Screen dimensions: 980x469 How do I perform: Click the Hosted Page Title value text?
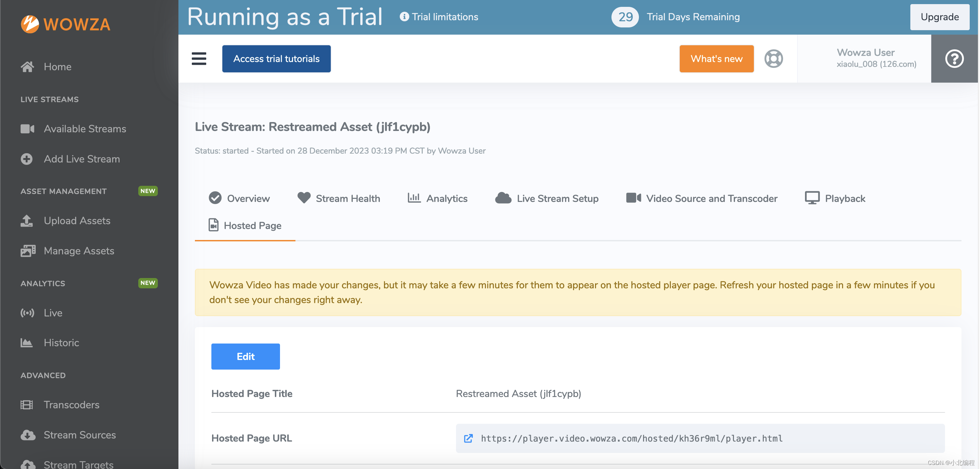tap(518, 394)
